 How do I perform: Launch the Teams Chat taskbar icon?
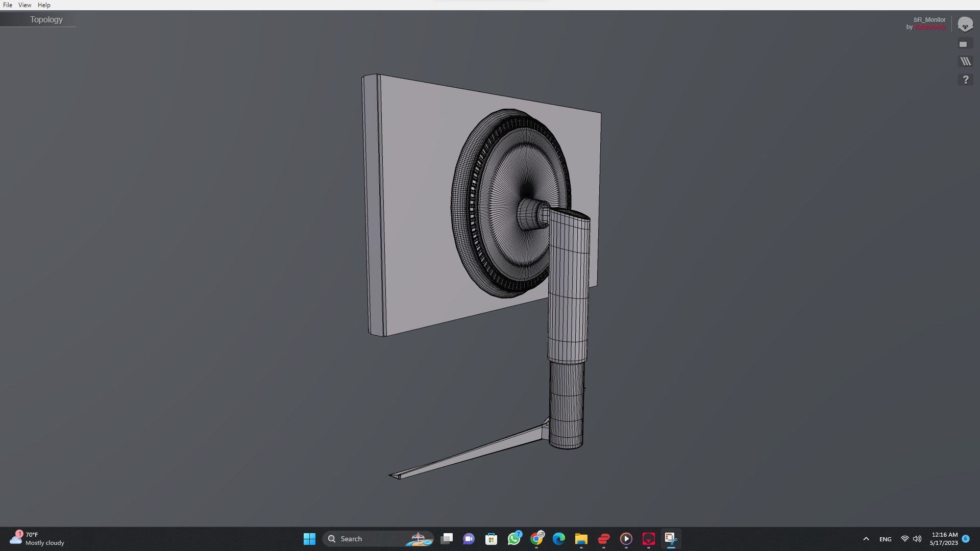coord(469,539)
